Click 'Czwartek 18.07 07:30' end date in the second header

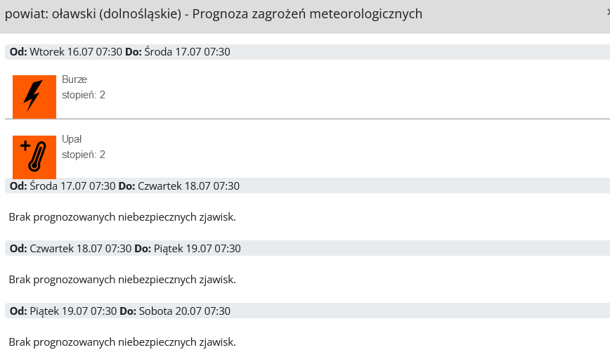pyautogui.click(x=188, y=186)
